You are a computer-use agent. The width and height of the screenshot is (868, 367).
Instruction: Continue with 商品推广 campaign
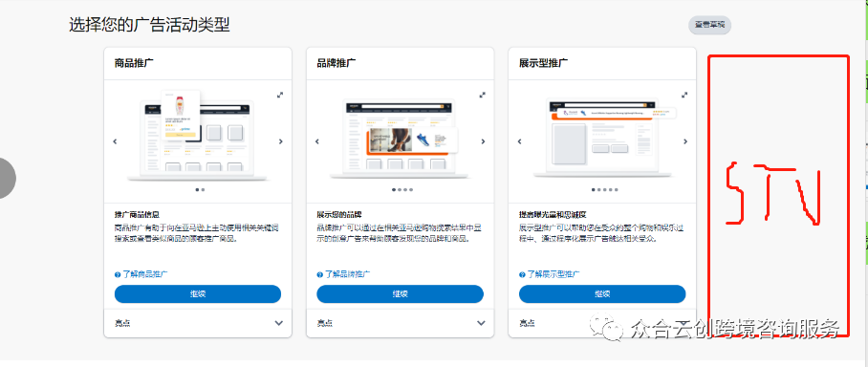tap(198, 294)
